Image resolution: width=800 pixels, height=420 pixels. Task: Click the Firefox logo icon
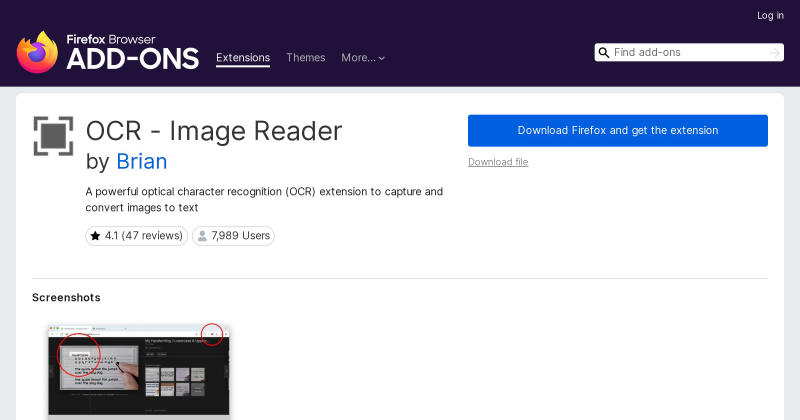coord(37,52)
